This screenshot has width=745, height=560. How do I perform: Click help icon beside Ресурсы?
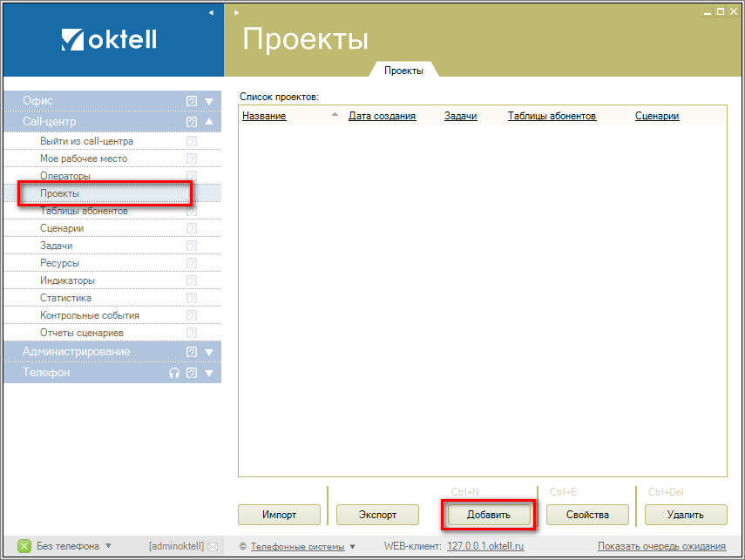192,263
